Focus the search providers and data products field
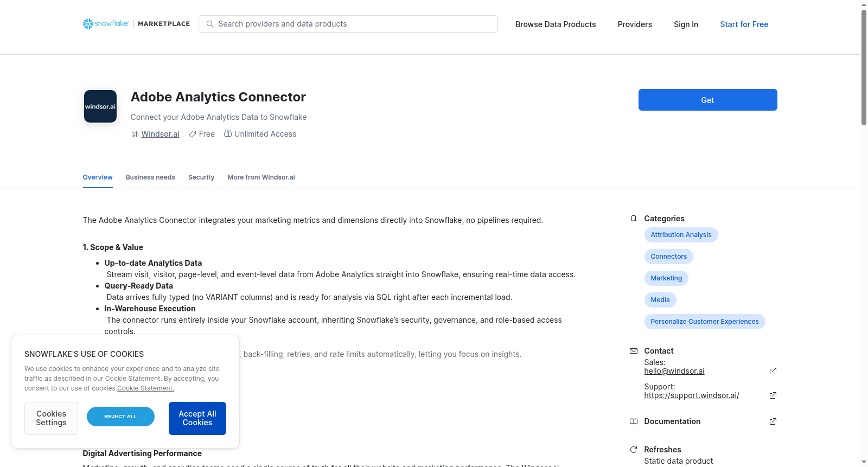868x467 pixels. click(x=348, y=24)
